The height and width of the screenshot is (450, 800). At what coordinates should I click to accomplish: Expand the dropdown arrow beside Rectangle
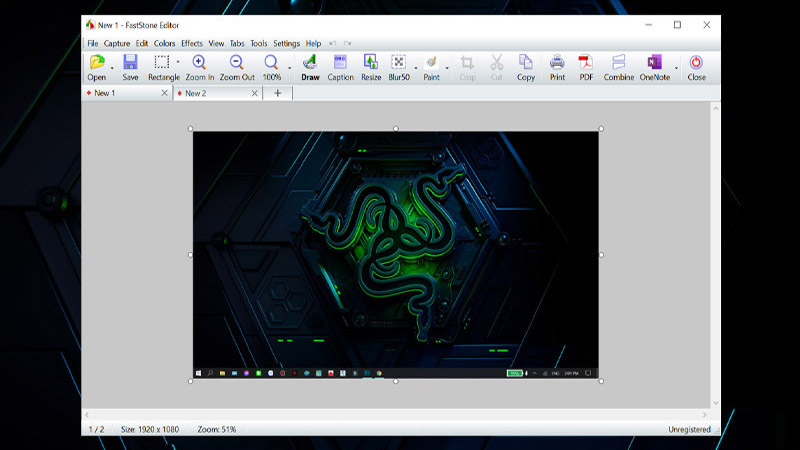[178, 62]
